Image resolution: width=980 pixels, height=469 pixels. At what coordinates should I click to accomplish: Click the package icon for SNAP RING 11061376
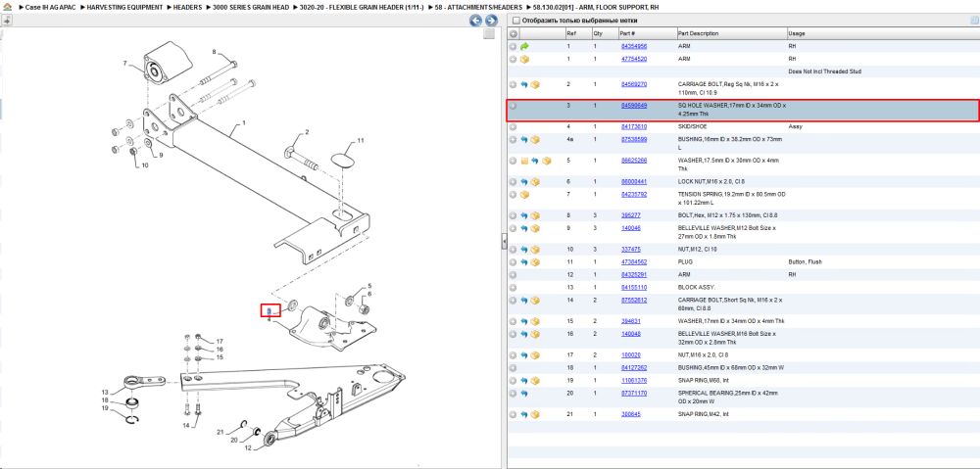pyautogui.click(x=535, y=380)
